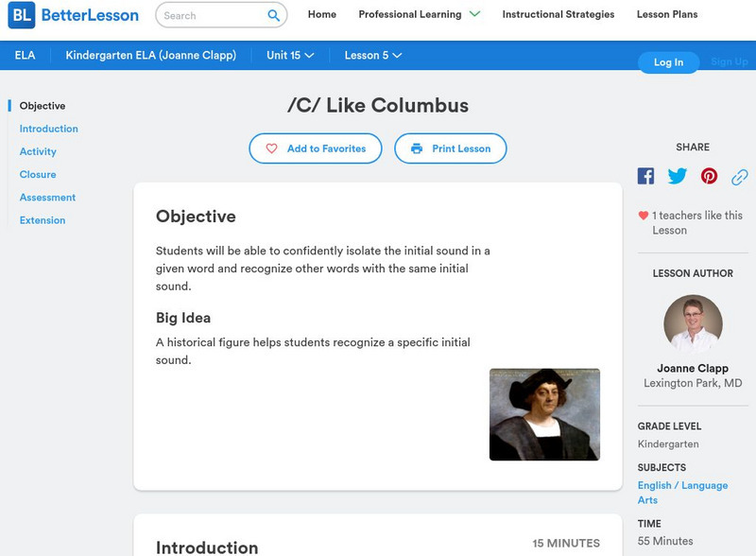756x556 pixels.
Task: Open Joanne Clapp's author profile photo
Action: pyautogui.click(x=693, y=324)
